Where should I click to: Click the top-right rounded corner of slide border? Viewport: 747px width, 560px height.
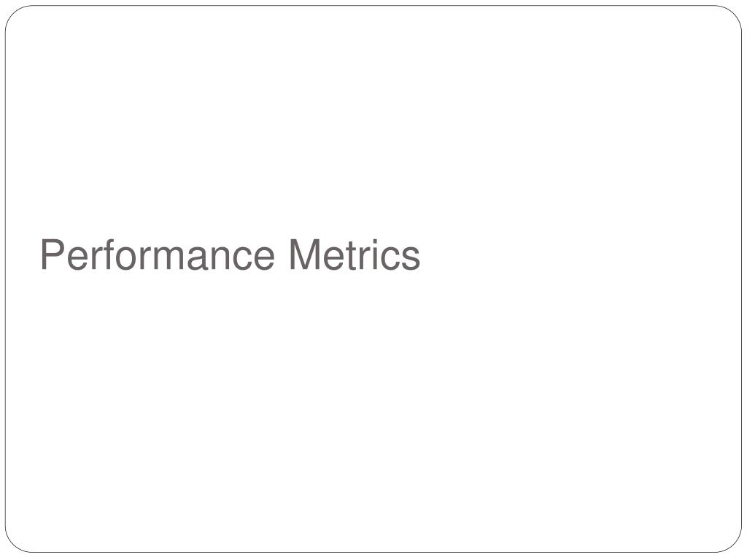pos(734,14)
